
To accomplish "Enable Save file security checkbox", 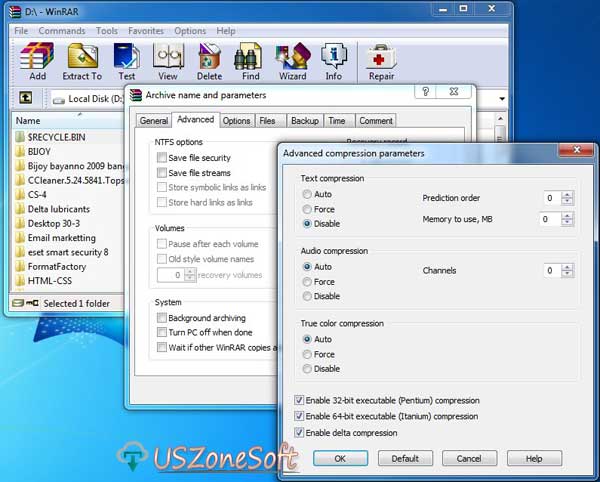I will 162,158.
